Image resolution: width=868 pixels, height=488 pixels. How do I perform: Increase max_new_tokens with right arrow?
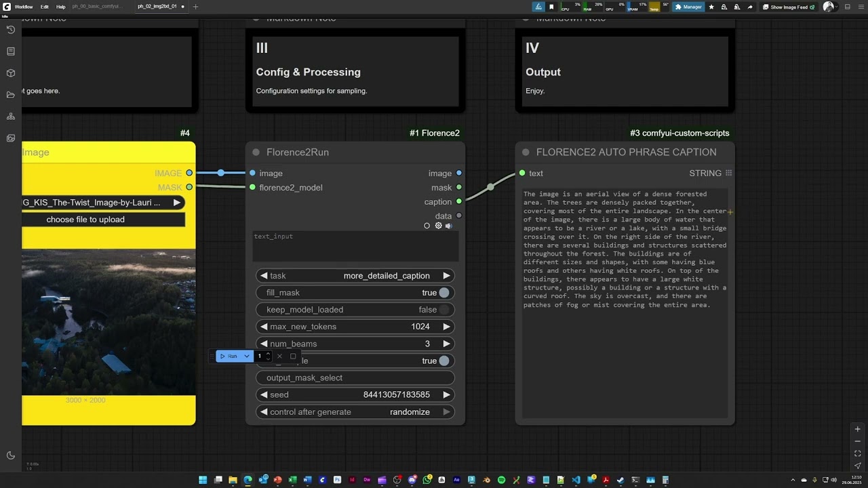point(446,327)
